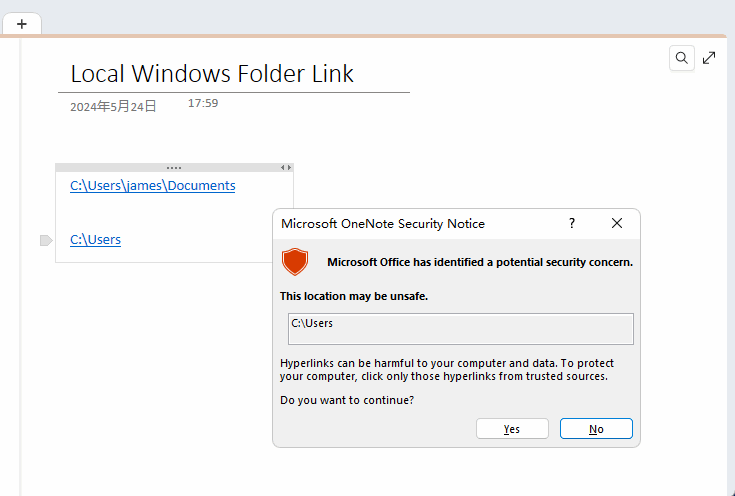Expand to full page view arrow icon

click(x=709, y=58)
